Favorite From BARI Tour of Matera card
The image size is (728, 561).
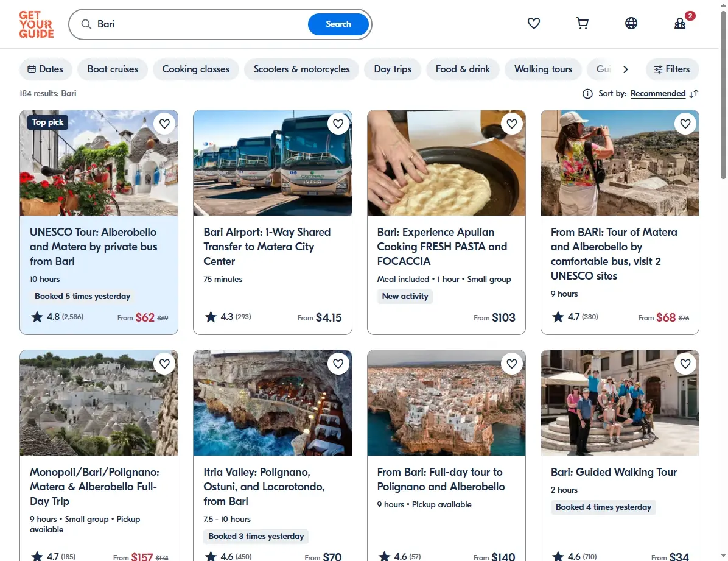click(685, 124)
